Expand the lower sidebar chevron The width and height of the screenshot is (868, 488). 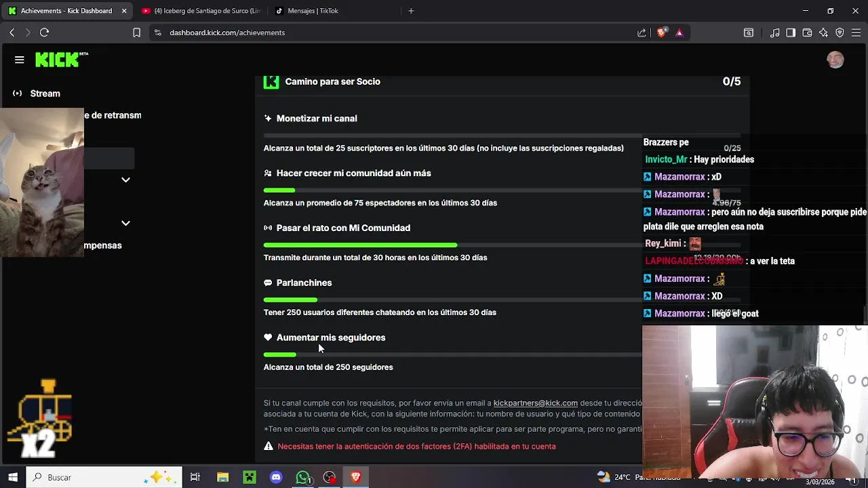click(125, 223)
